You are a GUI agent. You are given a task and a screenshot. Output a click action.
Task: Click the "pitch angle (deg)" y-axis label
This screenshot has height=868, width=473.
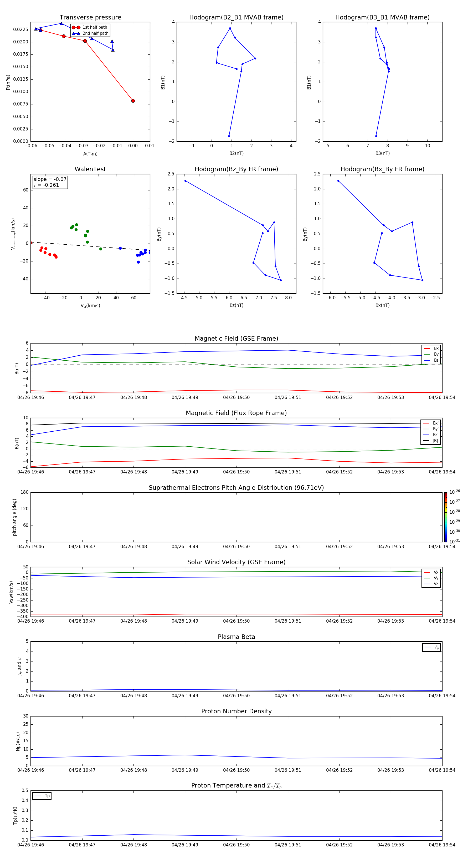point(14,517)
